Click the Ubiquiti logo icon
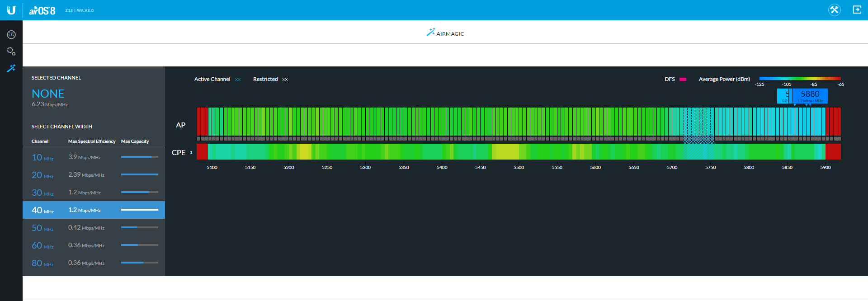868x301 pixels. (11, 10)
